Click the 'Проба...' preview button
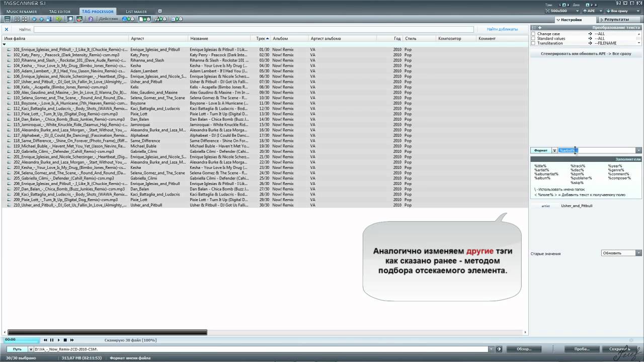This screenshot has width=644, height=362. (x=582, y=349)
